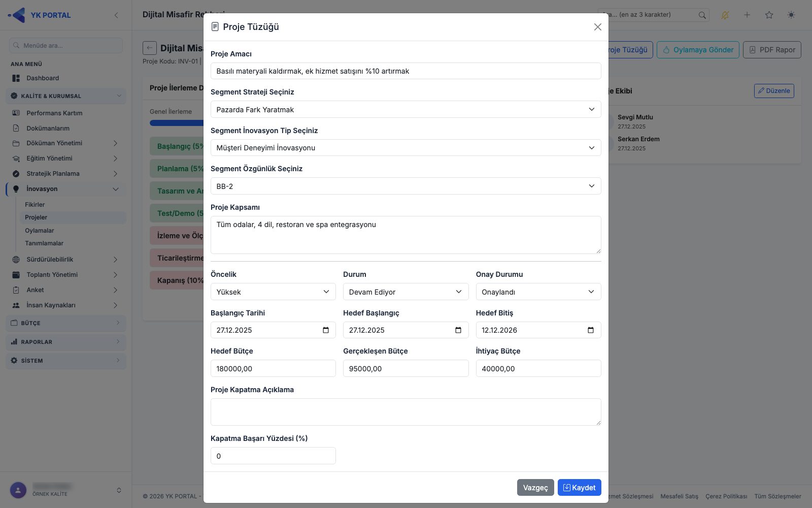This screenshot has height=508, width=812.
Task: Open Segment Strateji dropdown
Action: [x=405, y=110]
